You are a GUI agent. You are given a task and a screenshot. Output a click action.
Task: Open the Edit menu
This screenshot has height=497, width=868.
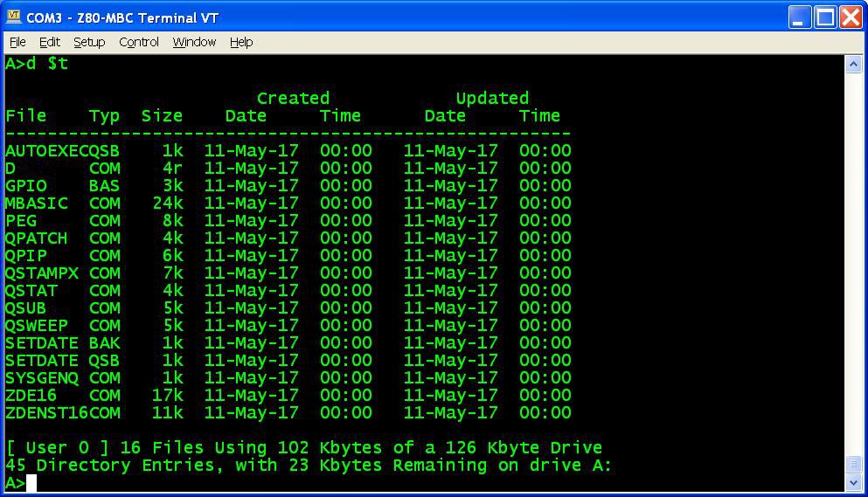(50, 42)
